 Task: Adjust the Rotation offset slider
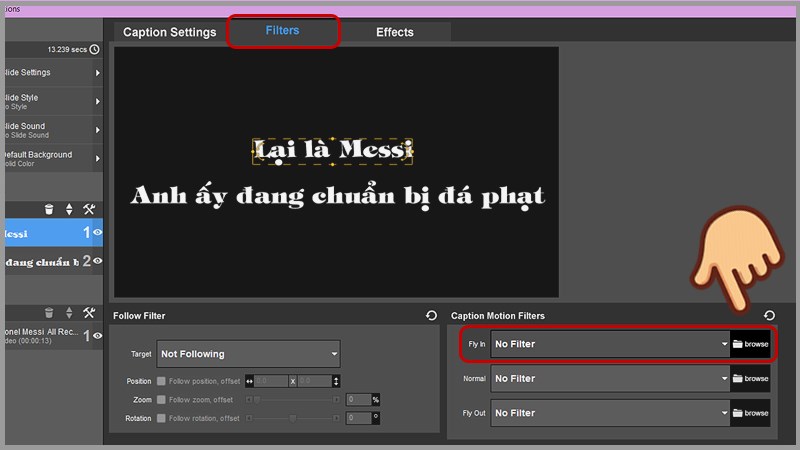click(293, 418)
